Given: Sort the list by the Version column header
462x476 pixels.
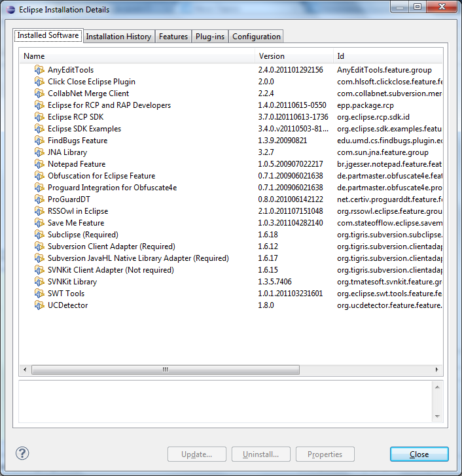Looking at the screenshot, I should 294,56.
